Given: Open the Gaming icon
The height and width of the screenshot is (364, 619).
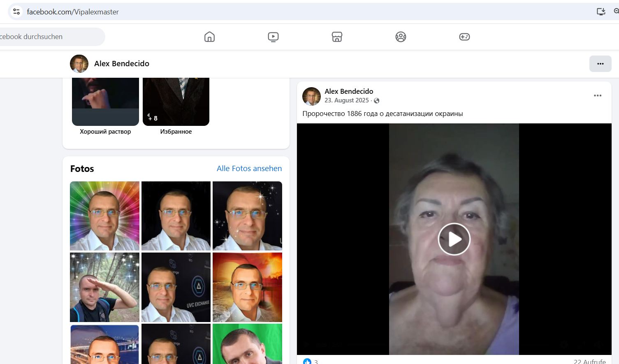Looking at the screenshot, I should (464, 37).
